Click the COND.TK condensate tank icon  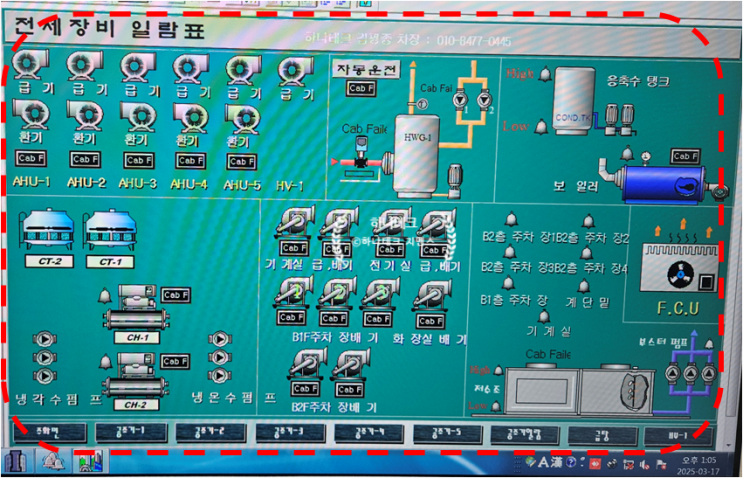574,100
